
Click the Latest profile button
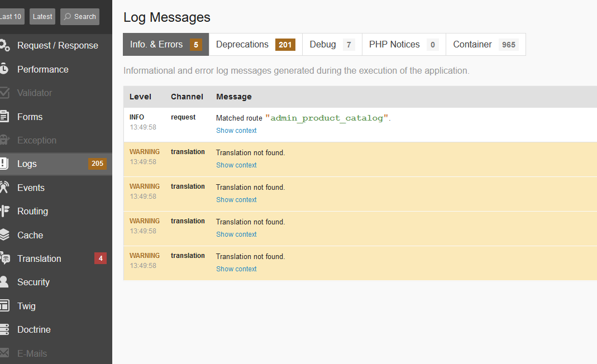(x=42, y=17)
